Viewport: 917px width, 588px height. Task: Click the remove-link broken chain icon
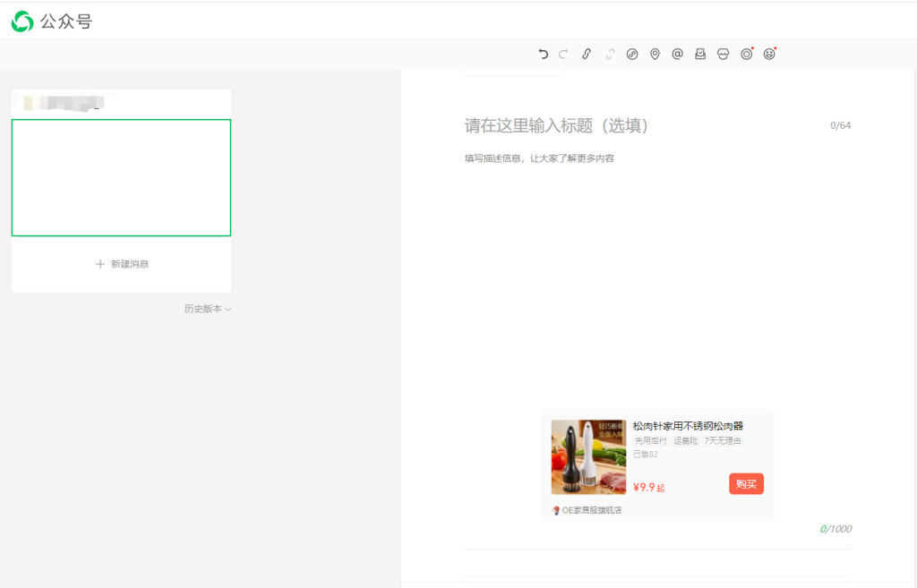609,54
